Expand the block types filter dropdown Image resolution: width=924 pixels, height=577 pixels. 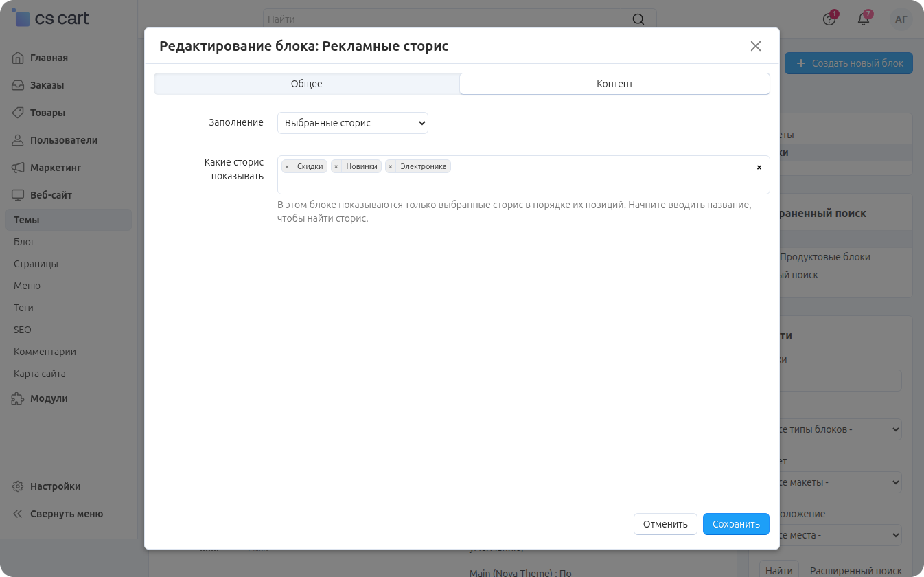click(x=832, y=429)
